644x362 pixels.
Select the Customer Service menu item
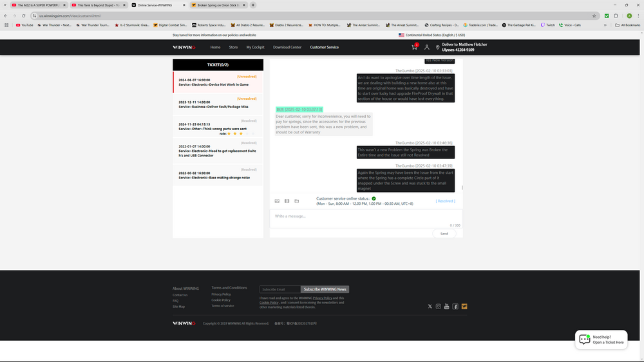click(324, 47)
